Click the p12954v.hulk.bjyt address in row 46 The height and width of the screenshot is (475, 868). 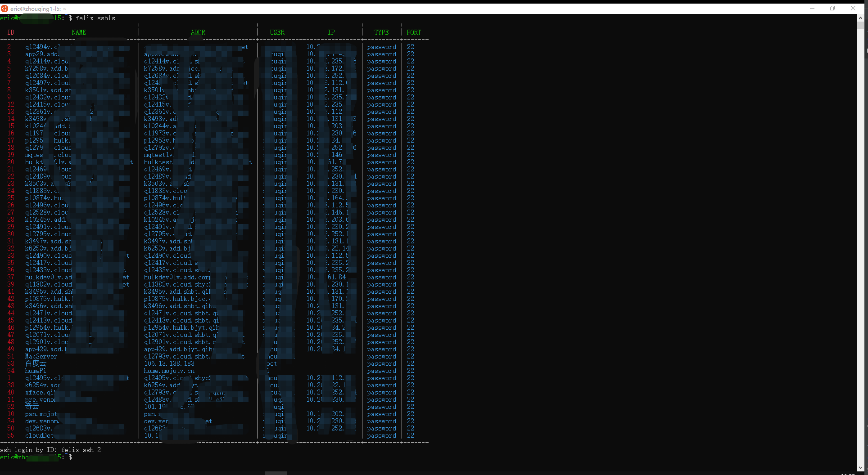[x=181, y=327]
